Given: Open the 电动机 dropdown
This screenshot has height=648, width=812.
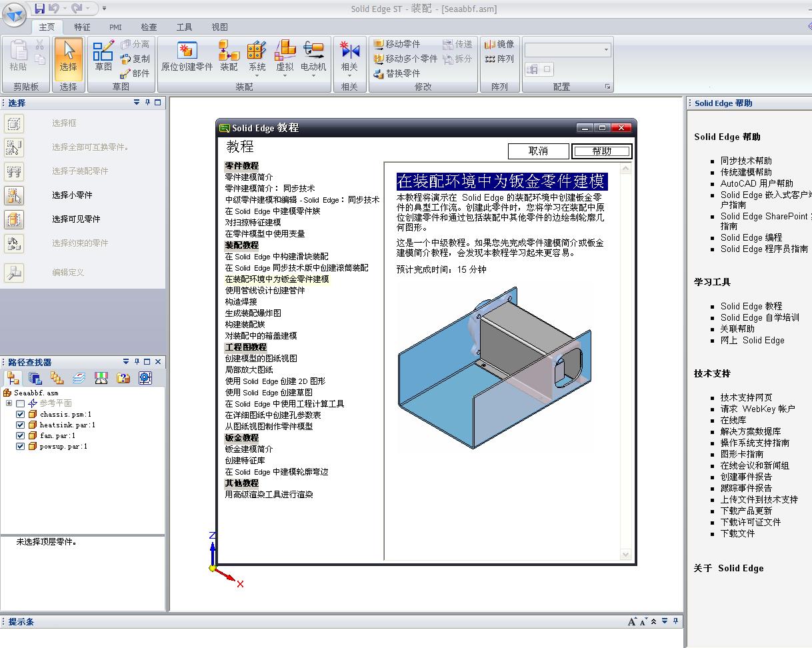Looking at the screenshot, I should tap(313, 76).
